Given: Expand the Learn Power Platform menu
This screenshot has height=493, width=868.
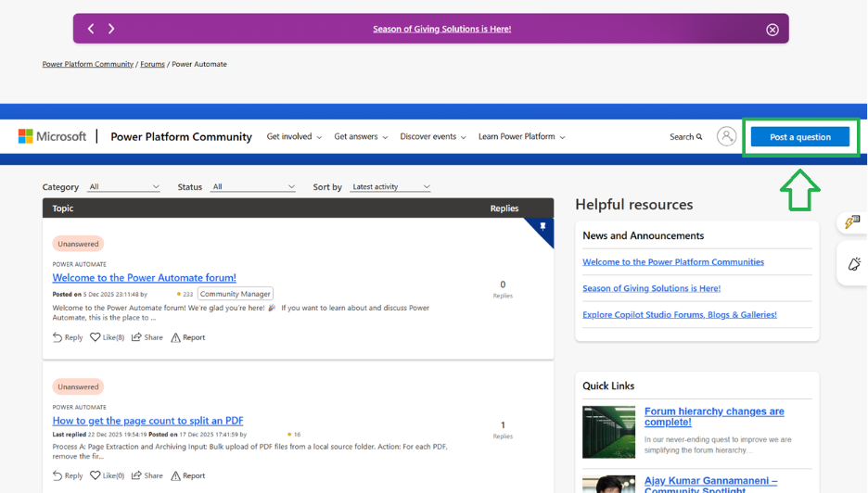Looking at the screenshot, I should click(521, 136).
